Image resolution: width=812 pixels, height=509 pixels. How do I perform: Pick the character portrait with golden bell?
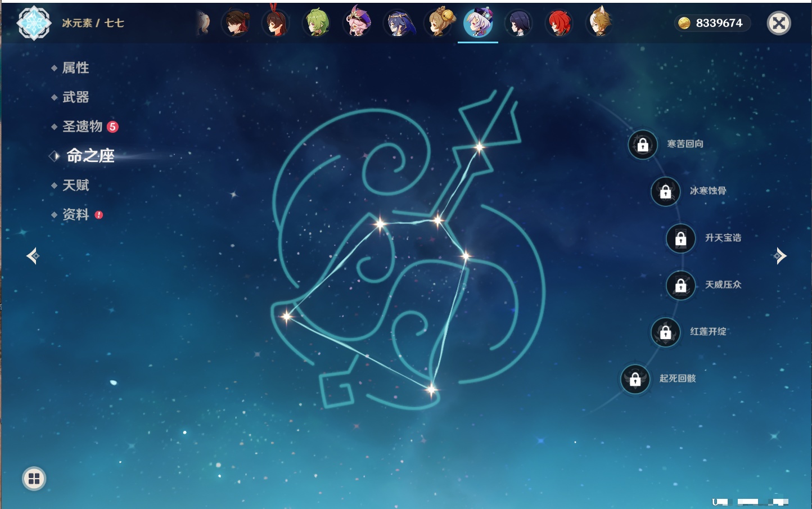click(x=439, y=23)
